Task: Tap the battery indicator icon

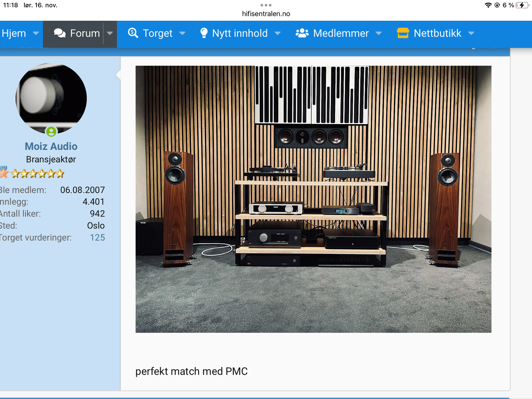Action: coord(522,5)
